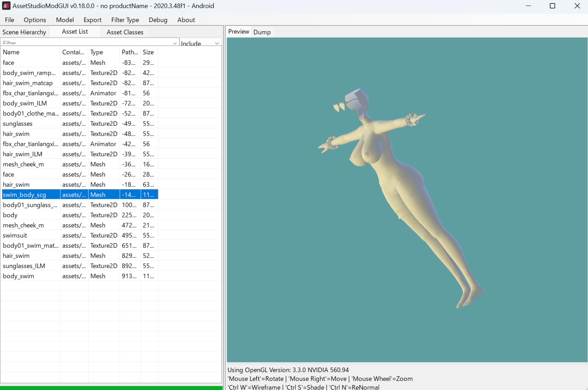Select the body_swim_ramp texture row

(x=79, y=73)
